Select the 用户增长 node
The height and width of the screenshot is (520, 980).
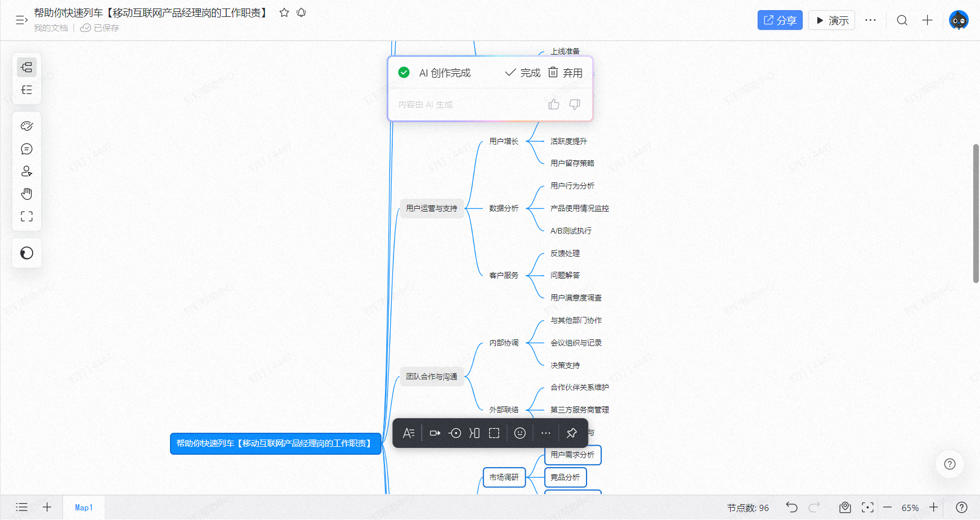(x=504, y=141)
